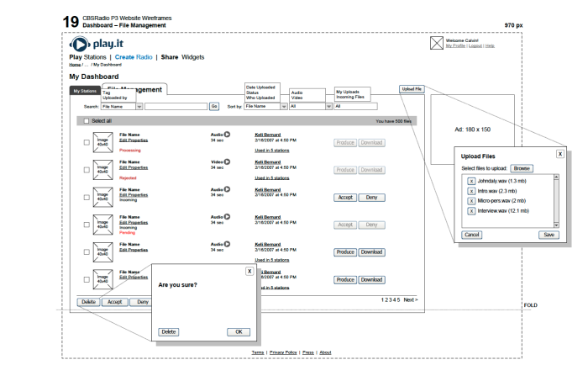This screenshot has width=588, height=381.
Task: Open the All media type dropdown arrow
Action: (x=328, y=107)
